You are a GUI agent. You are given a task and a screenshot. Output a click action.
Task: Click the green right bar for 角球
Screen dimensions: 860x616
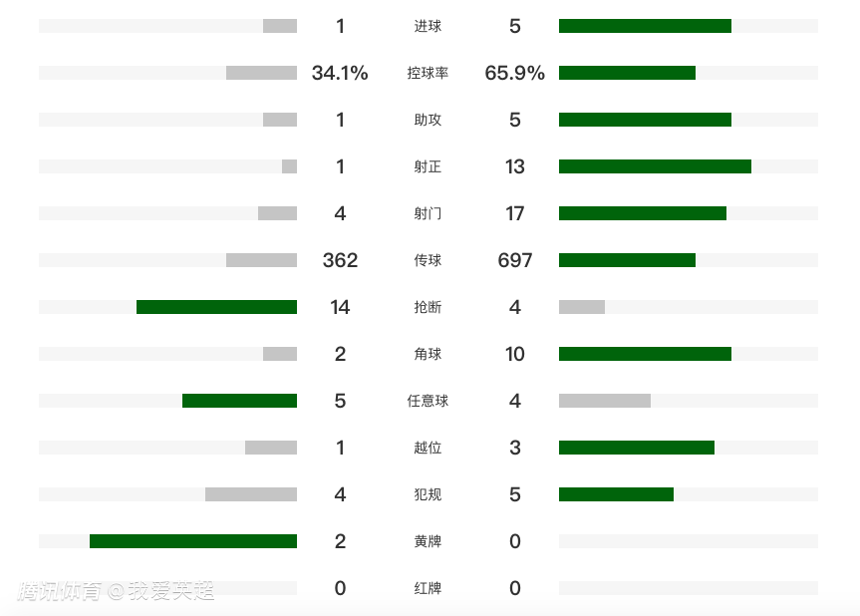point(645,354)
